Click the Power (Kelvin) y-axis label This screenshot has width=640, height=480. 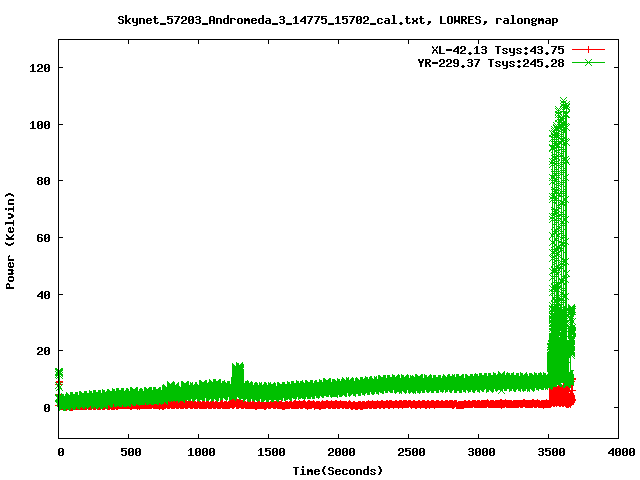(10, 241)
